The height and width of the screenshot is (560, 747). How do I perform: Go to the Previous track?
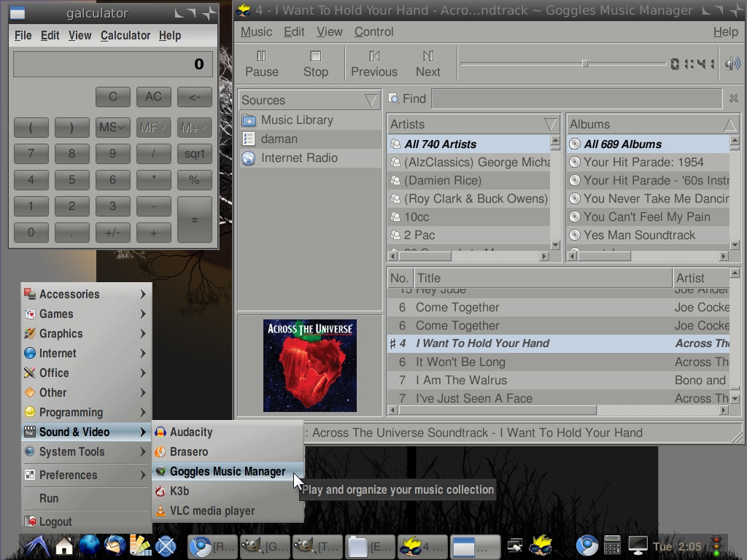[374, 64]
